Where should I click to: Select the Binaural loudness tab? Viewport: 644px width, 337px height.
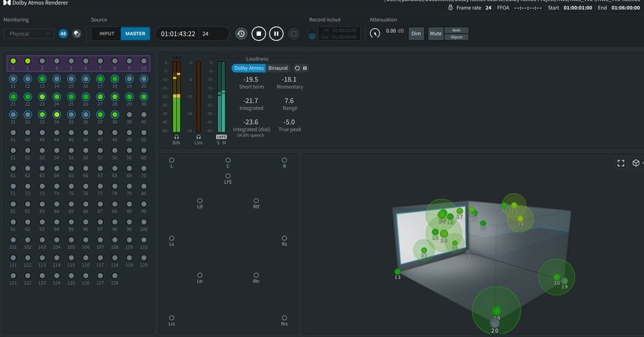[278, 68]
